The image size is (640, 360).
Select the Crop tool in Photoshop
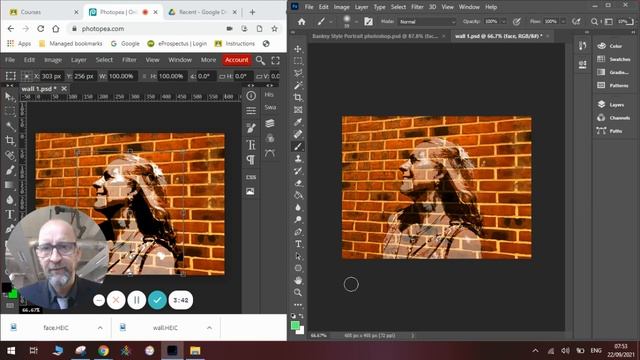pos(298,98)
